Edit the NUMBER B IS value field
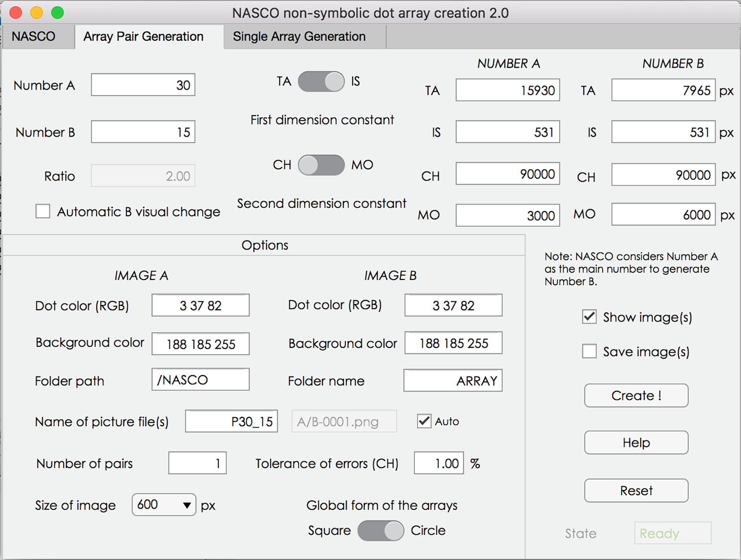The height and width of the screenshot is (560, 741). [x=663, y=132]
